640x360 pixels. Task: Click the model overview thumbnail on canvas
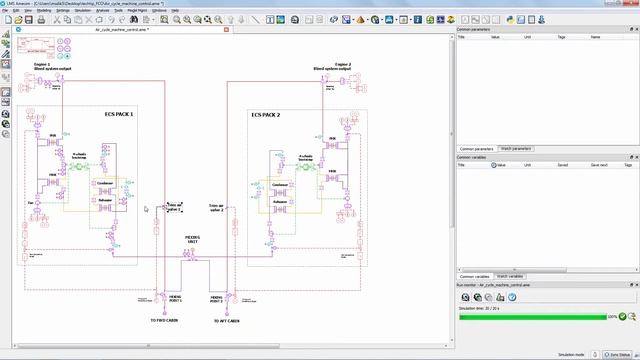36,45
